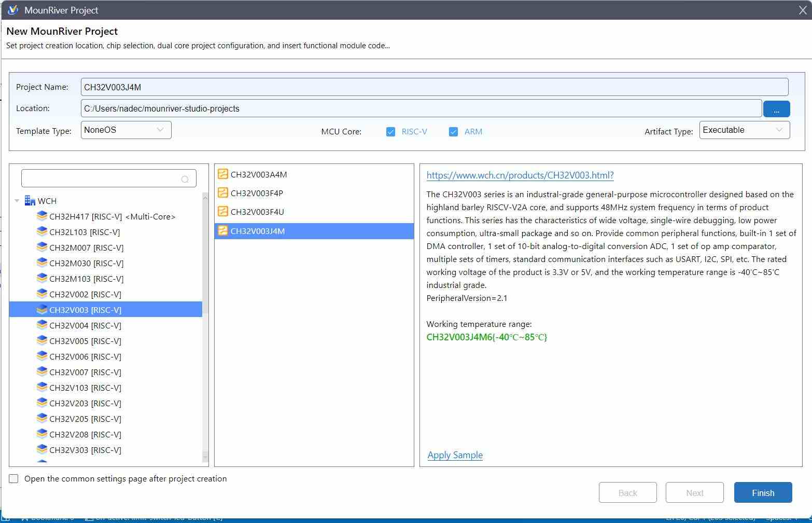Click the CH32V003A4M chip icon
The width and height of the screenshot is (812, 523).
point(223,174)
